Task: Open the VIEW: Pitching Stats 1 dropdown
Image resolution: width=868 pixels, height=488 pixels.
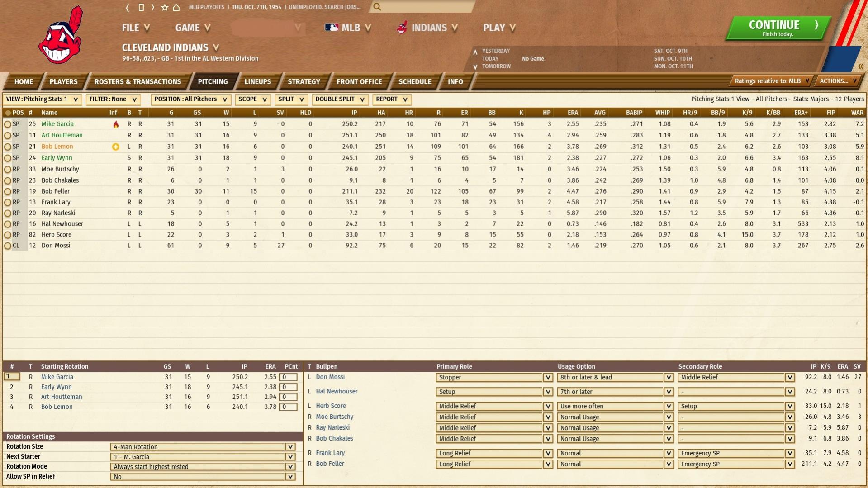Action: point(42,99)
